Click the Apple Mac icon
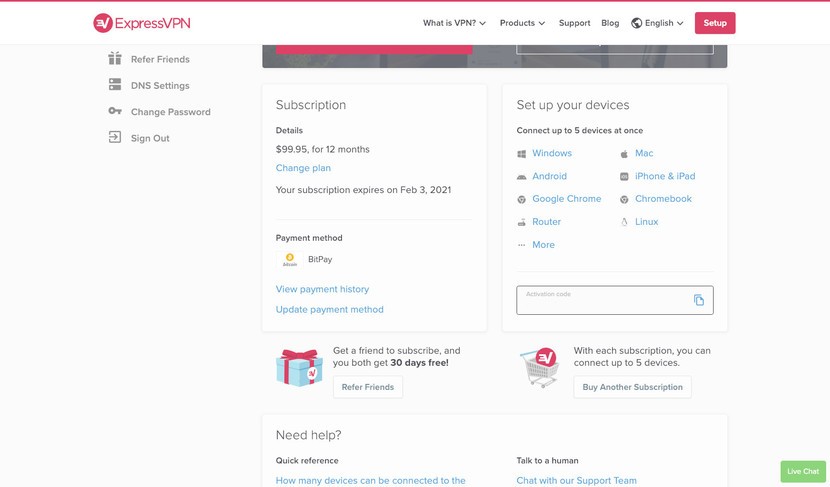The image size is (830, 487). (x=624, y=154)
